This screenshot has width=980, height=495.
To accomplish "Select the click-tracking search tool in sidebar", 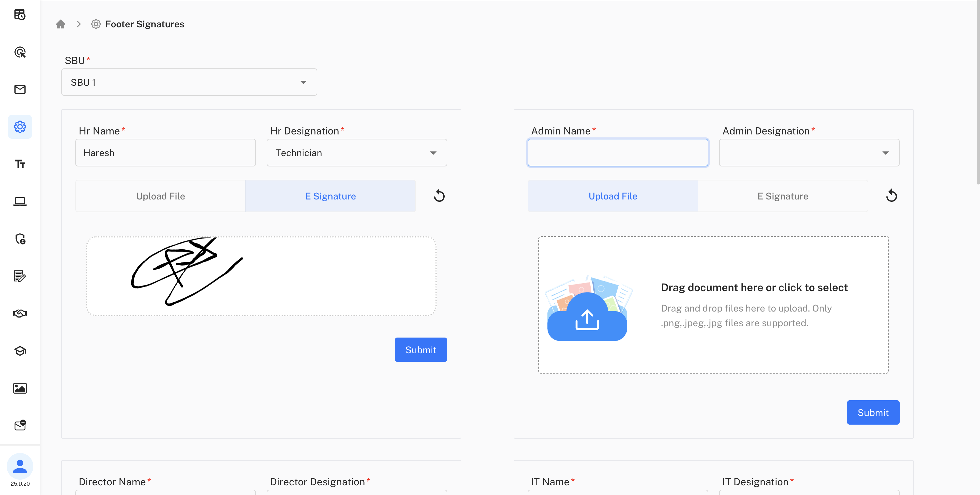I will point(20,52).
